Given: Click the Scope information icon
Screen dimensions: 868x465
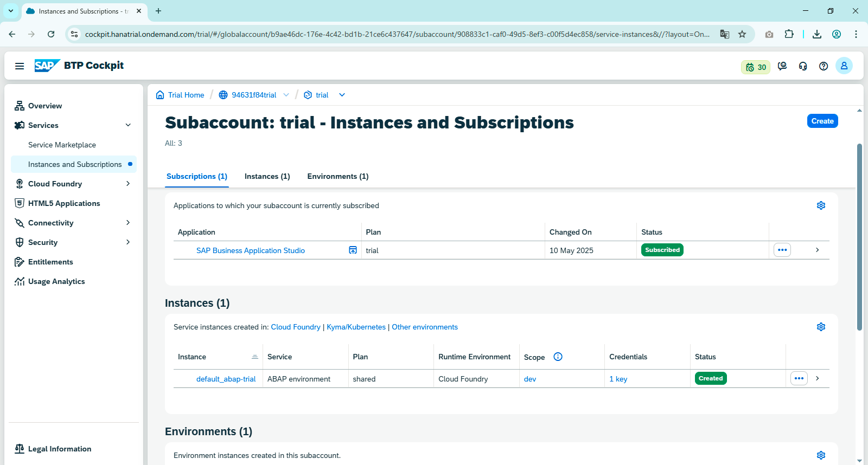Looking at the screenshot, I should point(558,357).
